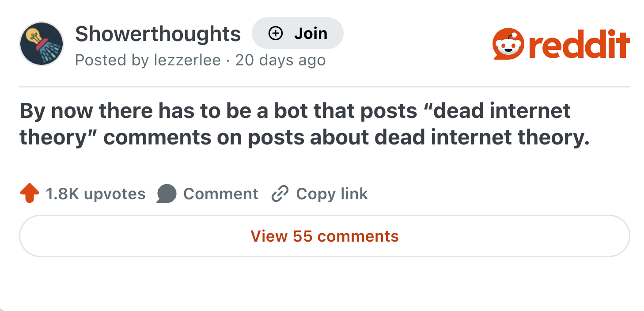Image resolution: width=644 pixels, height=311 pixels.
Task: Click the second line of the post title
Action: point(304,137)
